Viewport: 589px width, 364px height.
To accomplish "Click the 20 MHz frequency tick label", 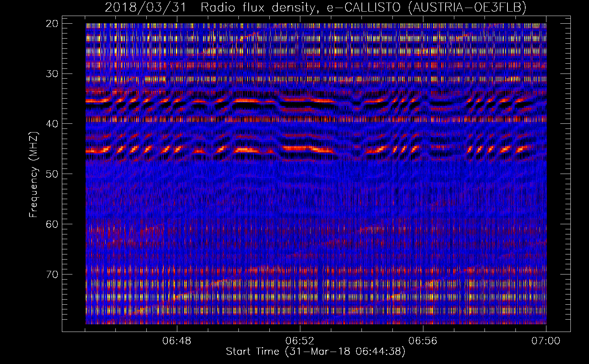I will pyautogui.click(x=52, y=24).
